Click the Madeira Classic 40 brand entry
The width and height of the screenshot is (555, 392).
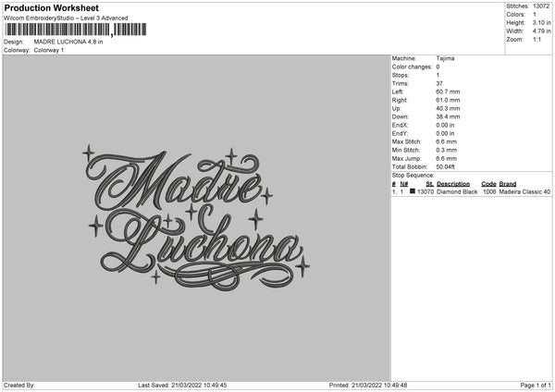[x=524, y=191]
